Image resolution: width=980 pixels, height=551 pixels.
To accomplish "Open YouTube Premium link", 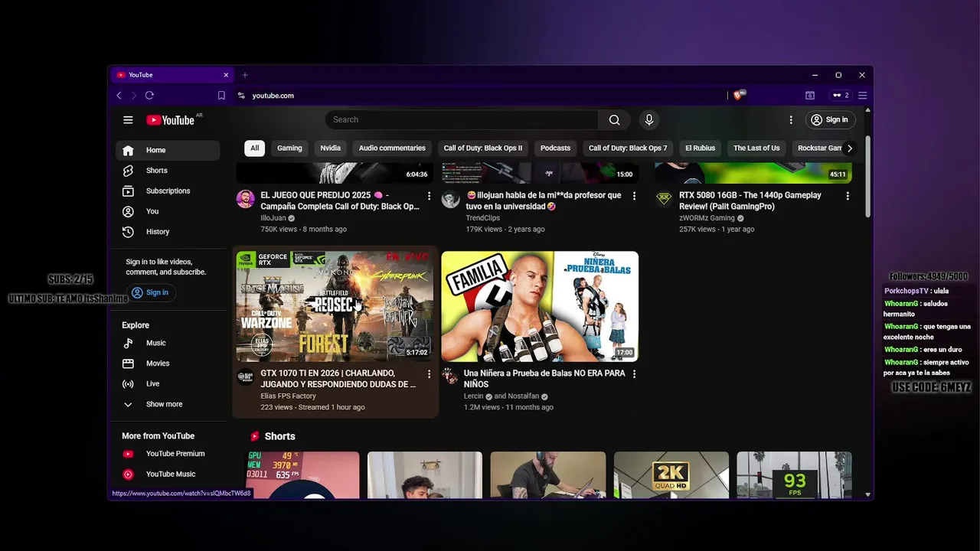I will tap(168, 454).
